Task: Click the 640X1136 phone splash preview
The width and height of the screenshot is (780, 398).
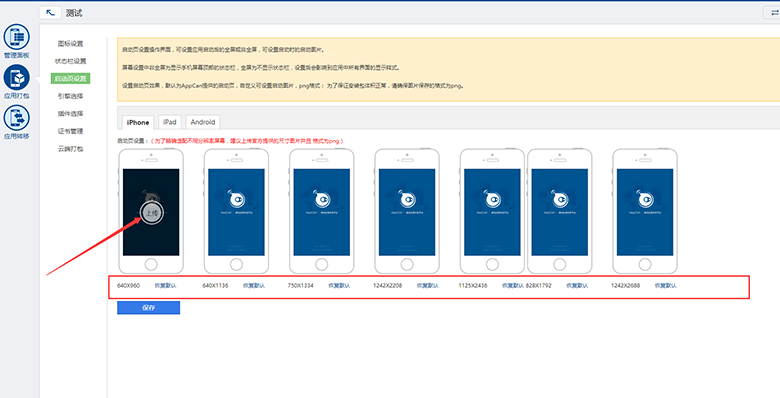Action: [x=236, y=212]
